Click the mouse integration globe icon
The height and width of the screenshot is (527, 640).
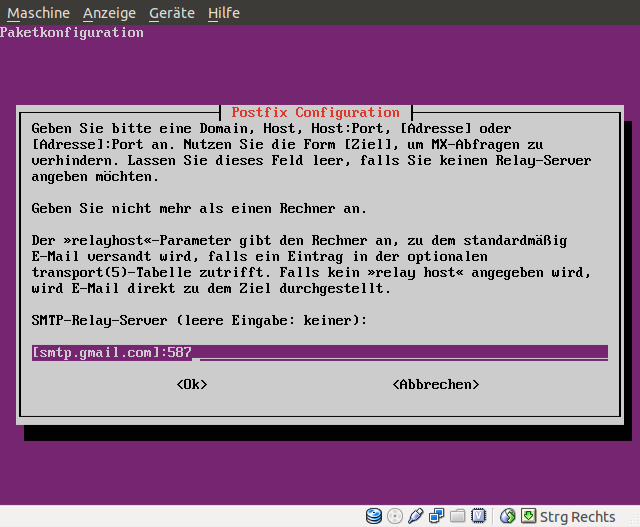point(507,516)
